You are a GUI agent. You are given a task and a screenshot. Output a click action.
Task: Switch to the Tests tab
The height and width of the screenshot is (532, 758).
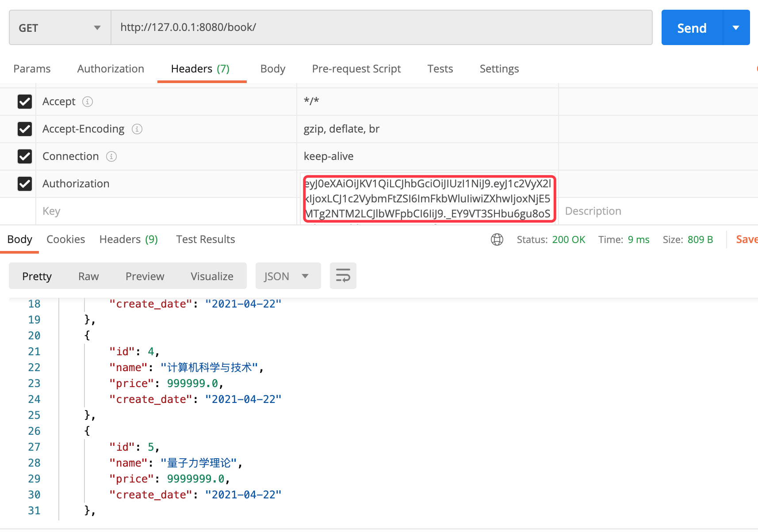tap(440, 69)
